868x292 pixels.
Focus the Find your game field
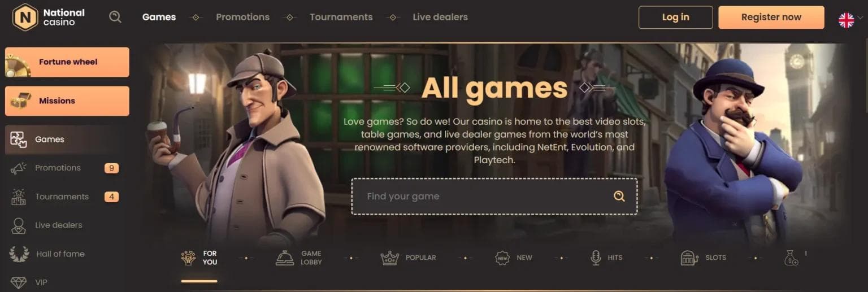494,197
